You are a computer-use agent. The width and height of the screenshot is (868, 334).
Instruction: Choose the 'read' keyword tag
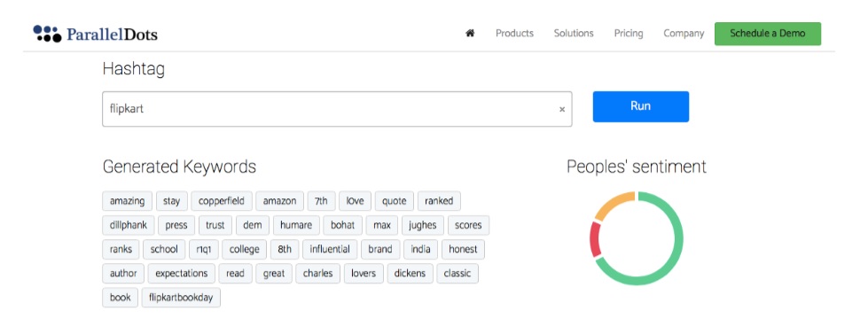235,273
